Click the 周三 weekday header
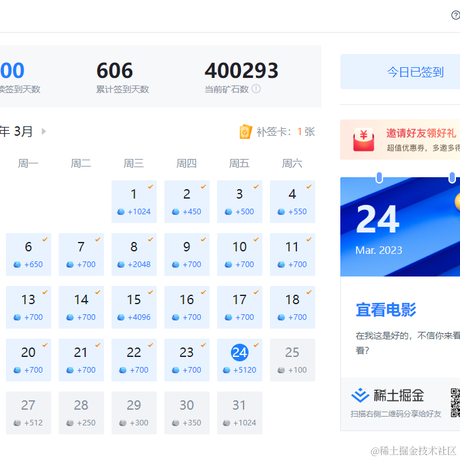Viewport: 460px width, 460px height. coord(134,164)
